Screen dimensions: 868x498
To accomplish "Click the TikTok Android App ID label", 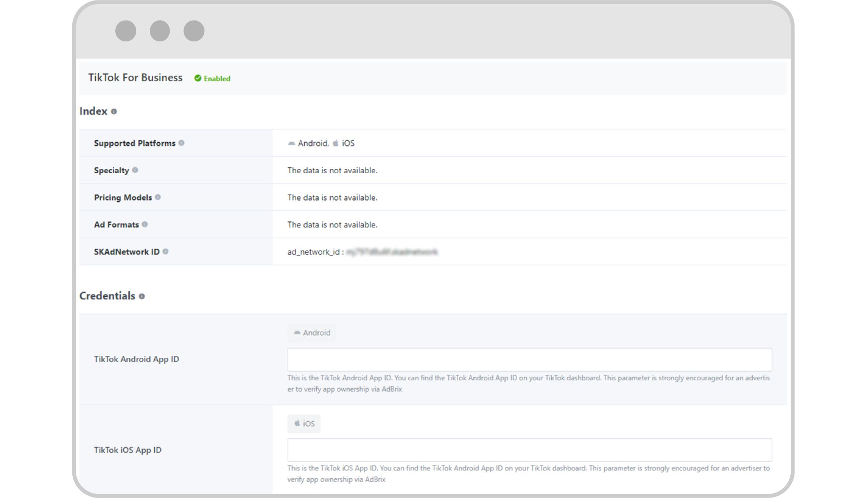I will 137,359.
